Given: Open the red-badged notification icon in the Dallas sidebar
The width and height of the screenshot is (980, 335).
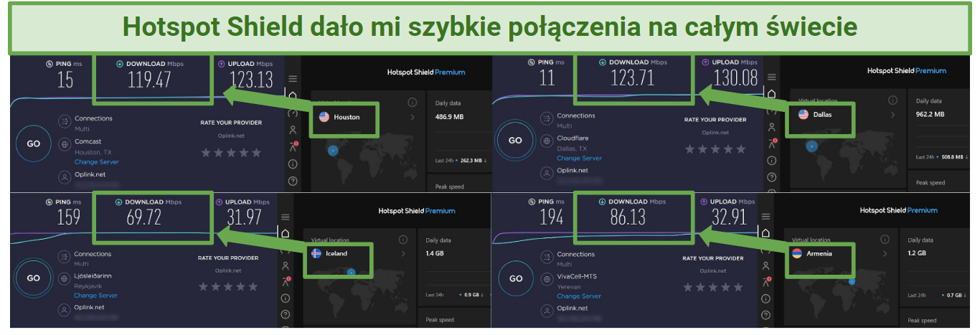Looking at the screenshot, I should pyautogui.click(x=773, y=144).
